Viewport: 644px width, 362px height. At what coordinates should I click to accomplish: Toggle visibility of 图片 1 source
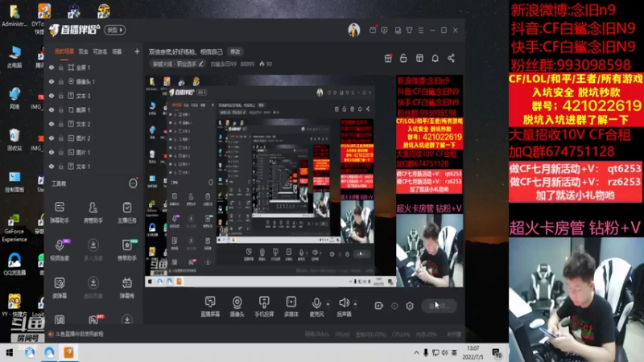point(52,152)
